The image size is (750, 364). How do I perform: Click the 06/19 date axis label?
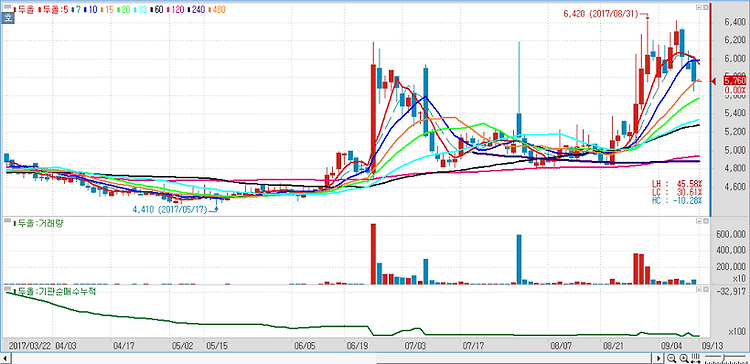(x=357, y=345)
